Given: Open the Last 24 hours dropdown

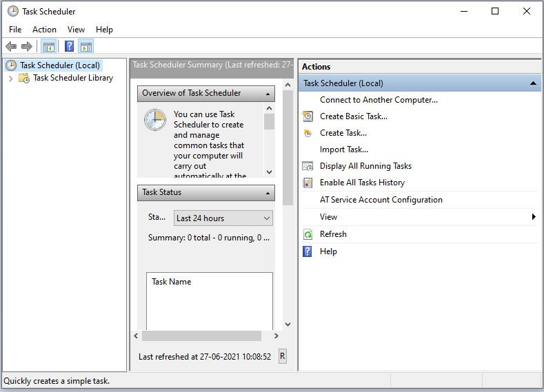Looking at the screenshot, I should coord(223,218).
